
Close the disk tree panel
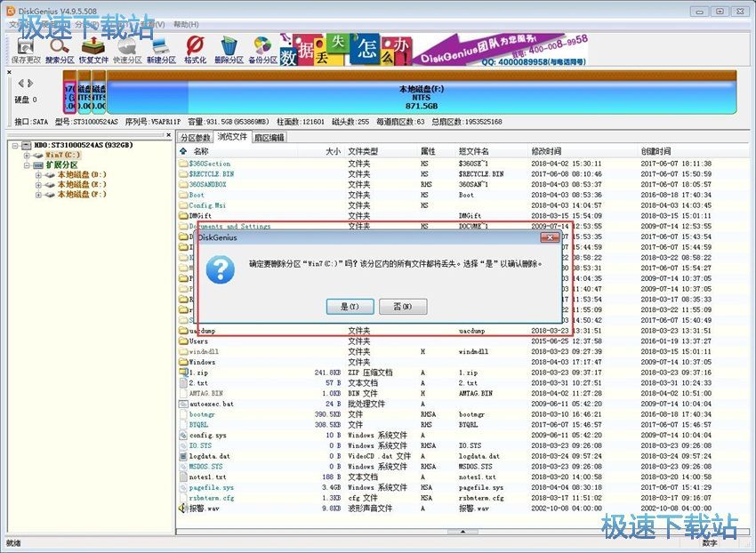pyautogui.click(x=168, y=135)
